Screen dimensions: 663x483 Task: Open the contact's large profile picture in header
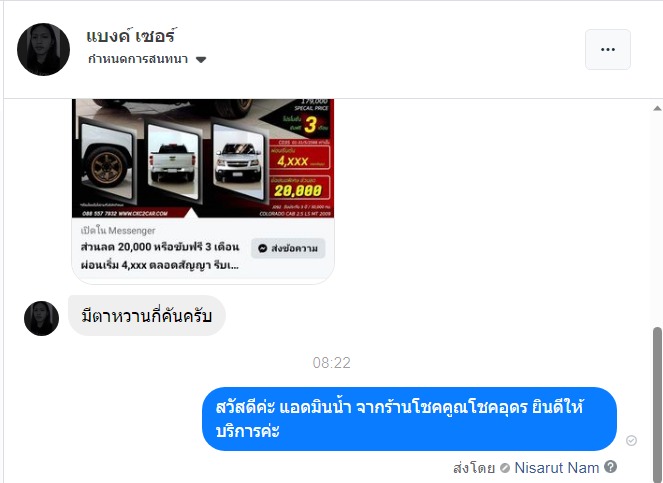(43, 49)
